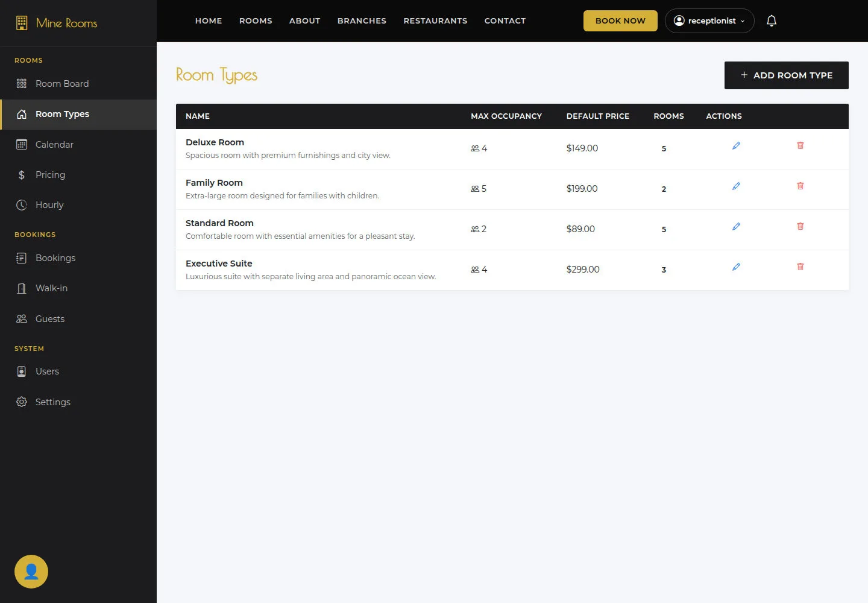Select the Executive Suite name text
The image size is (868, 603).
219,264
